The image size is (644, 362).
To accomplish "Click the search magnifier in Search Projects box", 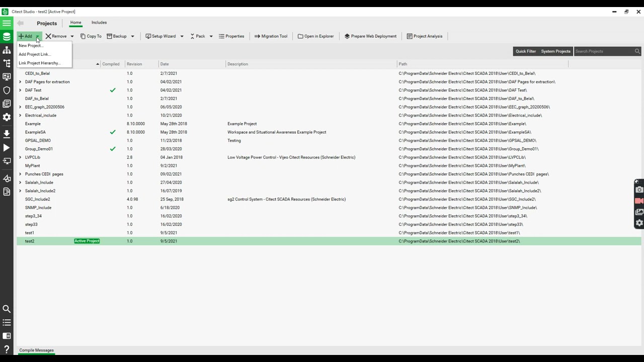I will (x=637, y=51).
